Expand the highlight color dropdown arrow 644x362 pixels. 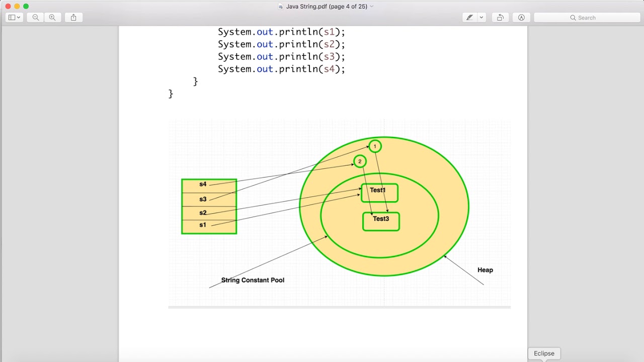481,18
